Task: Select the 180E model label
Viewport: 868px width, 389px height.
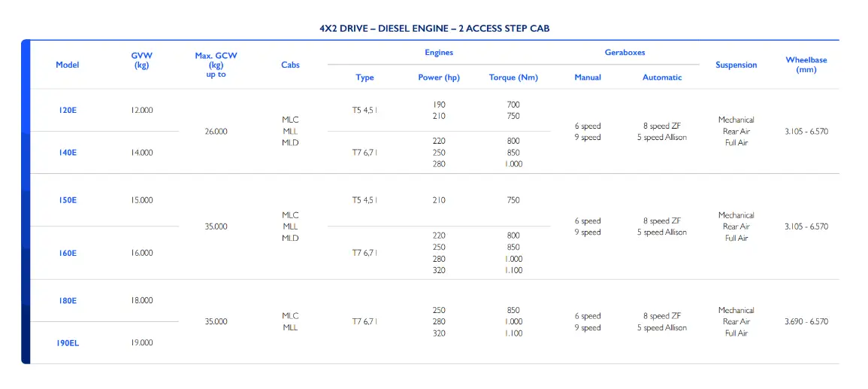Action: [x=68, y=301]
